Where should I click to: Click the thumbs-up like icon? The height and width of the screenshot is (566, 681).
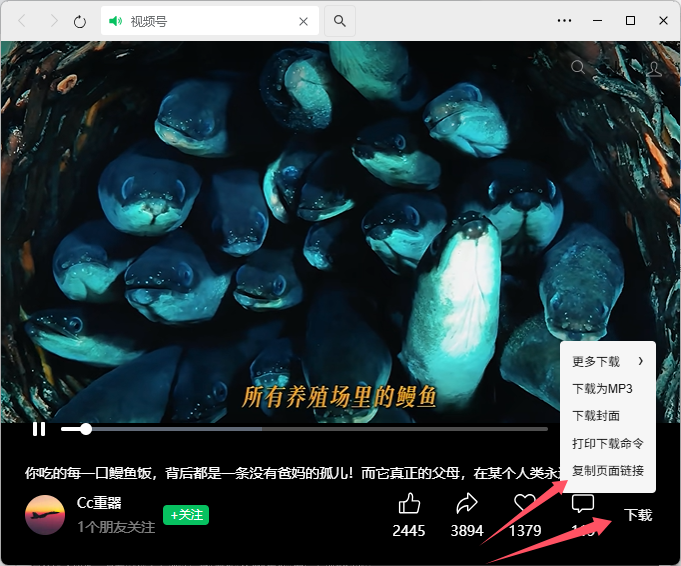[409, 503]
